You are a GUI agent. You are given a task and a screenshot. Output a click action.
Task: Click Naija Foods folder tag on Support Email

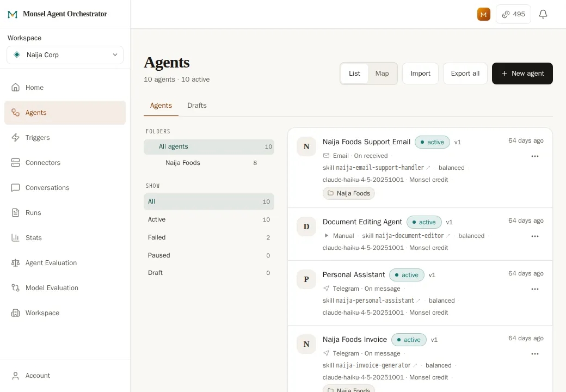pos(349,193)
